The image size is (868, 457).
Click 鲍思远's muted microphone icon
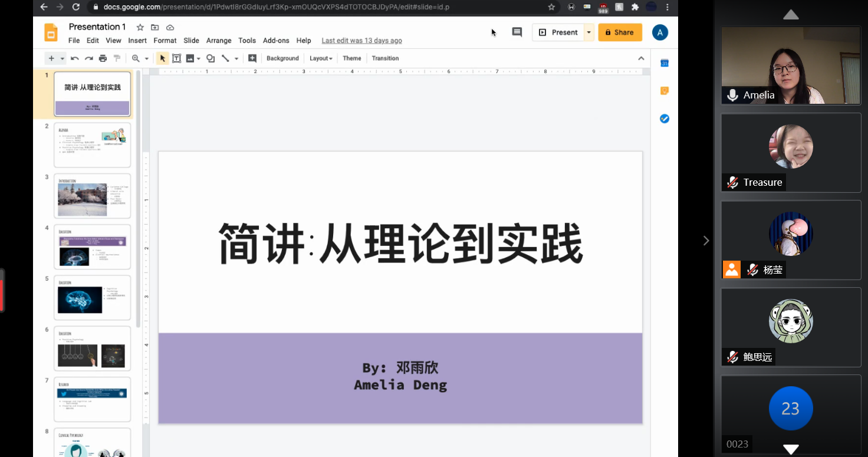[x=732, y=357]
